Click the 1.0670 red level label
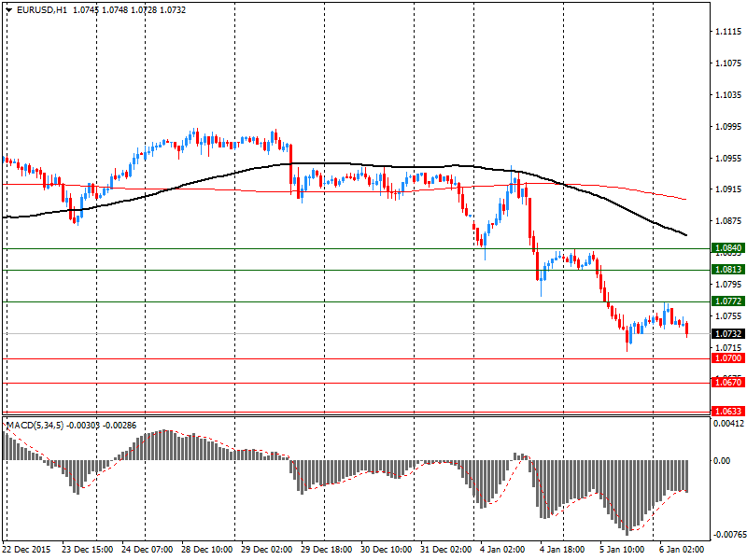 click(727, 383)
